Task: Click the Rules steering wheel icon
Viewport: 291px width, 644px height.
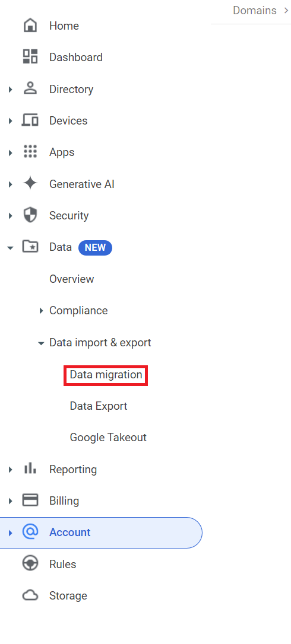Action: point(30,564)
